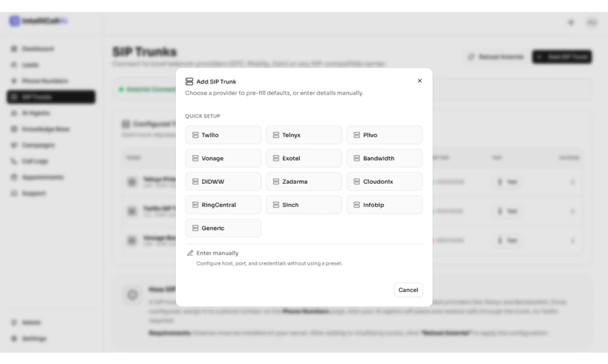Image resolution: width=608 pixels, height=364 pixels.
Task: Select the Twilio provider preset
Action: coord(223,135)
